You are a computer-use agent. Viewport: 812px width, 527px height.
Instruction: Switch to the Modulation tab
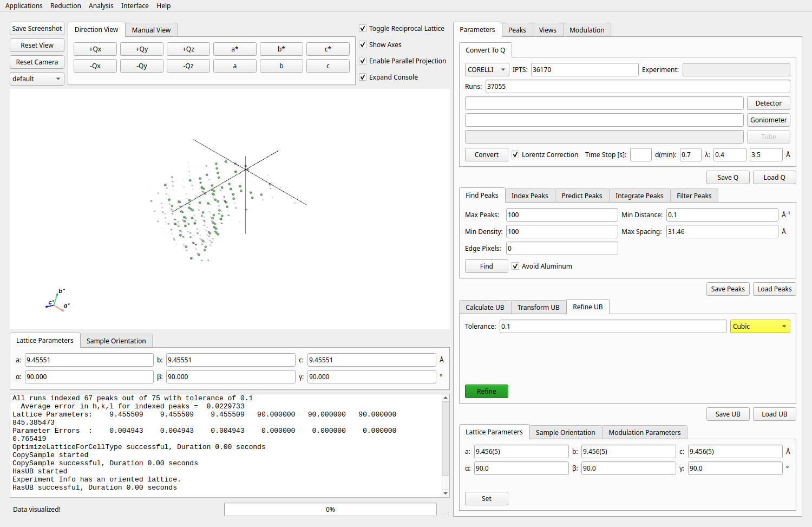coord(587,30)
